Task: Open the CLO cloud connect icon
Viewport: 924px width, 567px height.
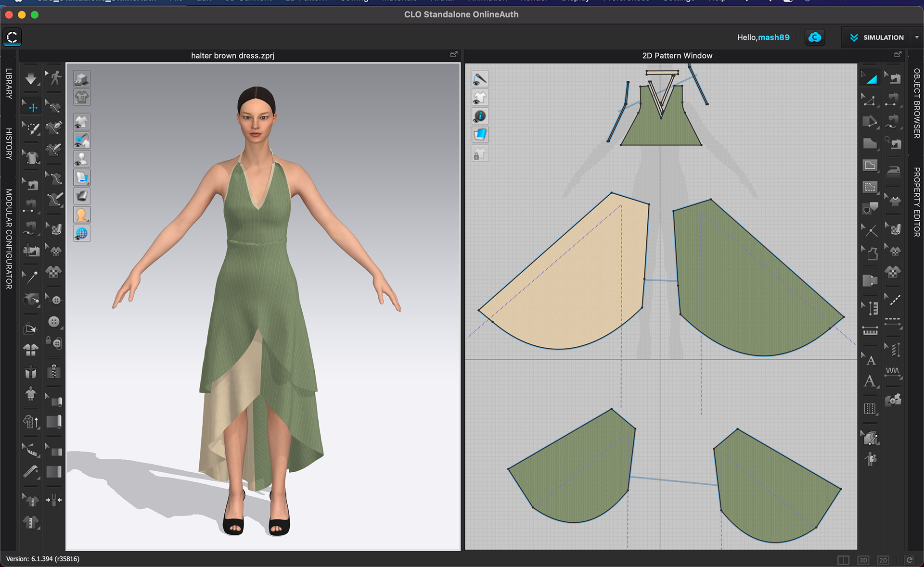Action: (815, 38)
